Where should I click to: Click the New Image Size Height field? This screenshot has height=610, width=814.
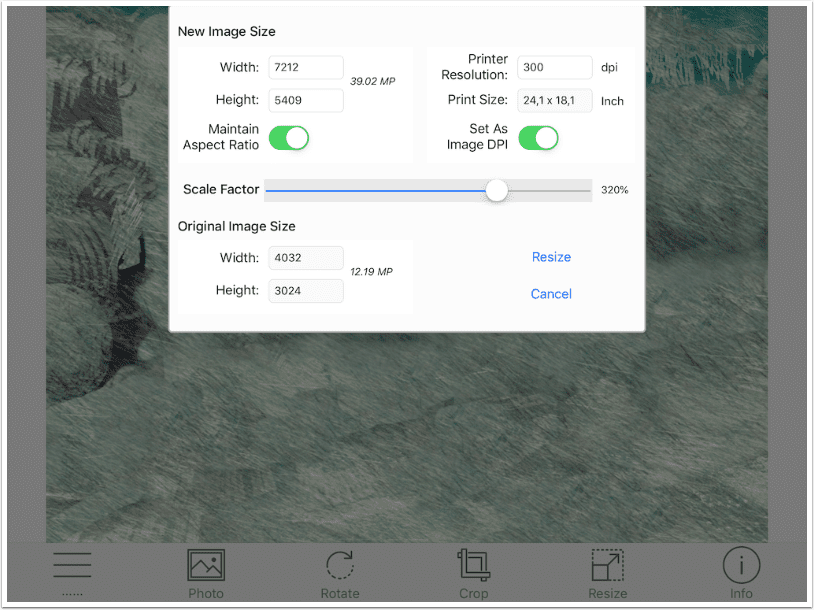tap(306, 100)
